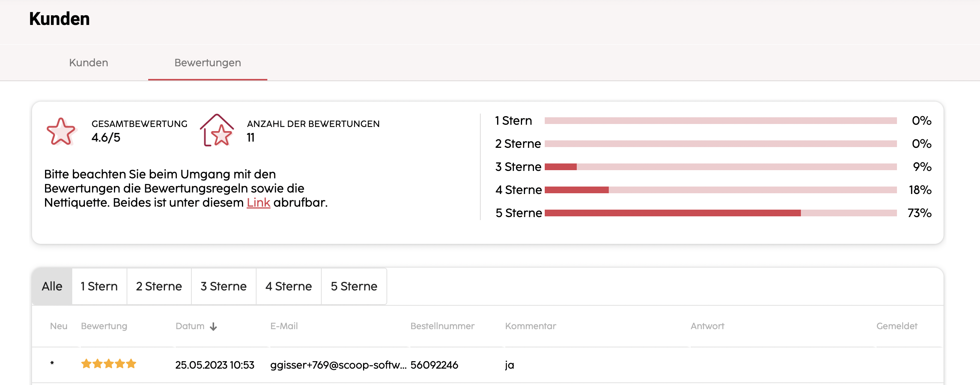Click the asterisk new-marker in first row
The height and width of the screenshot is (385, 980).
52,363
